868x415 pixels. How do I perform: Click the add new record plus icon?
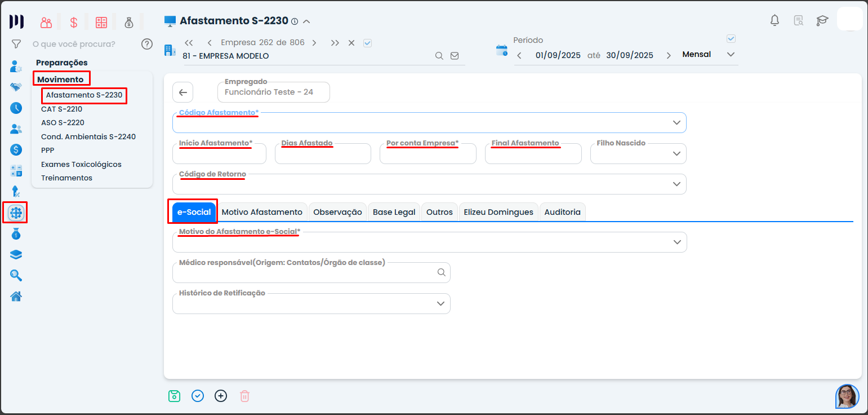coord(221,396)
